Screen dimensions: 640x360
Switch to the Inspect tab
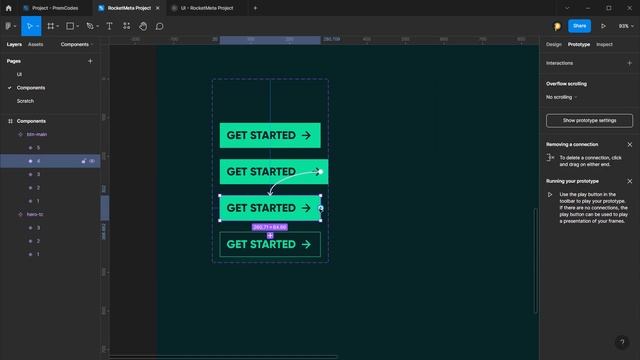point(604,44)
